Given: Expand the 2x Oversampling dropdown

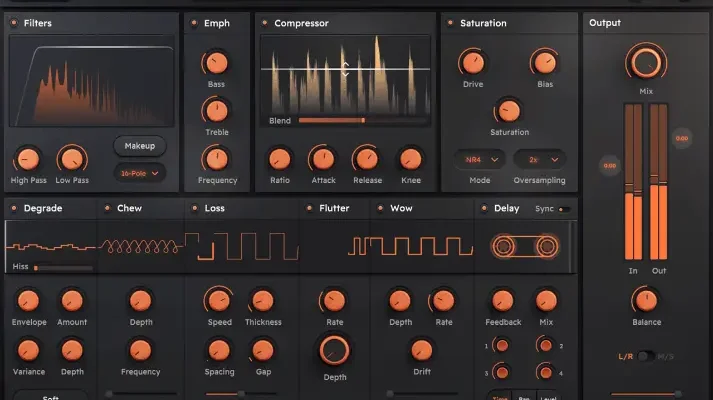Looking at the screenshot, I should [541, 159].
